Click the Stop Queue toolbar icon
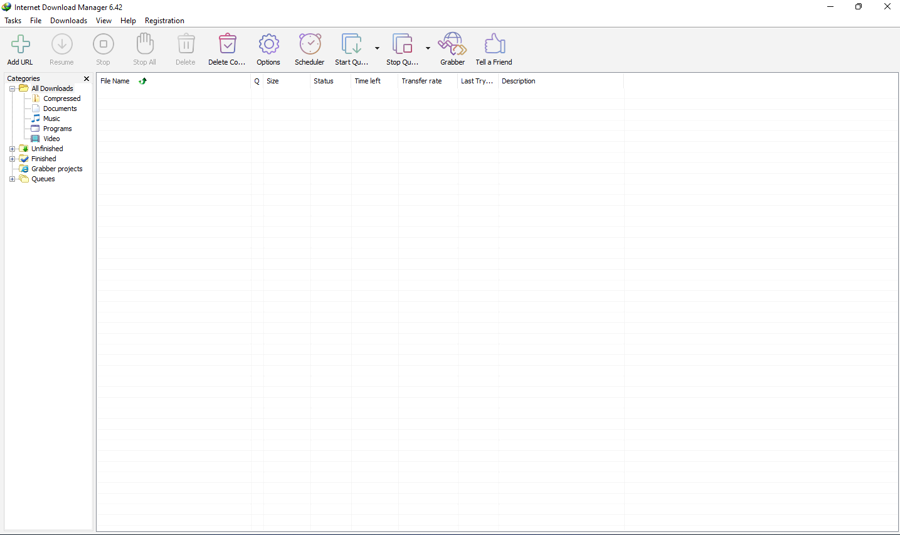This screenshot has width=900, height=535. (x=402, y=44)
